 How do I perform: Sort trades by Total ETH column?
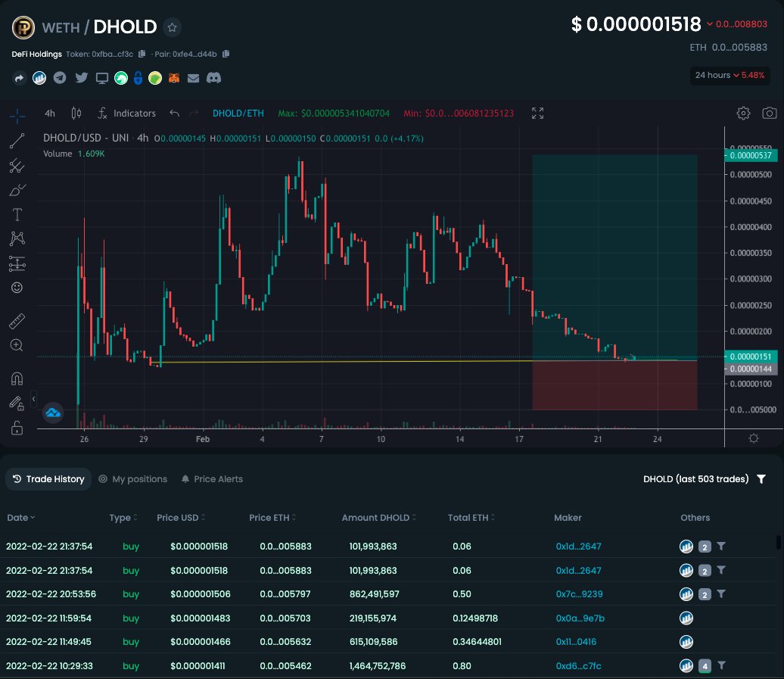click(x=471, y=518)
